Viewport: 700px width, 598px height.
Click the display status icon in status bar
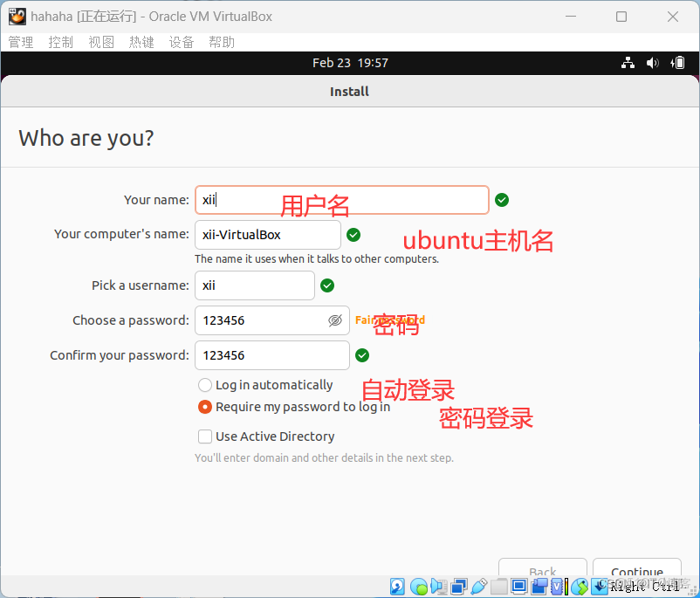click(x=518, y=586)
